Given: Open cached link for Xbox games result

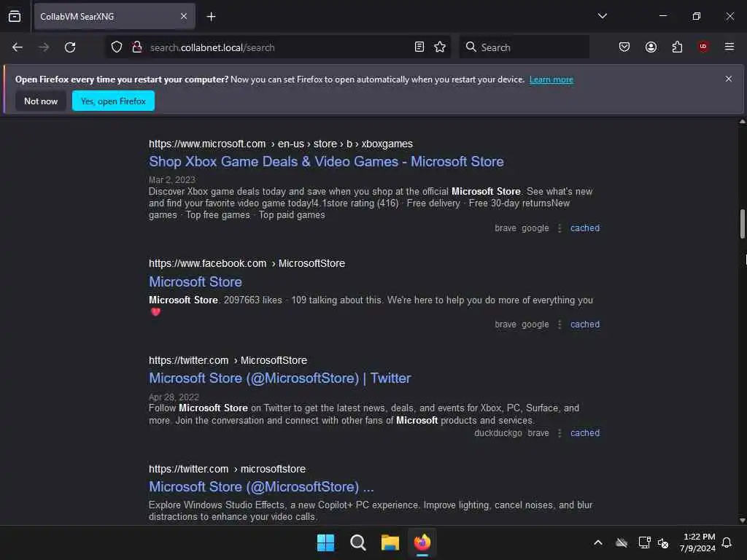Looking at the screenshot, I should click(585, 228).
